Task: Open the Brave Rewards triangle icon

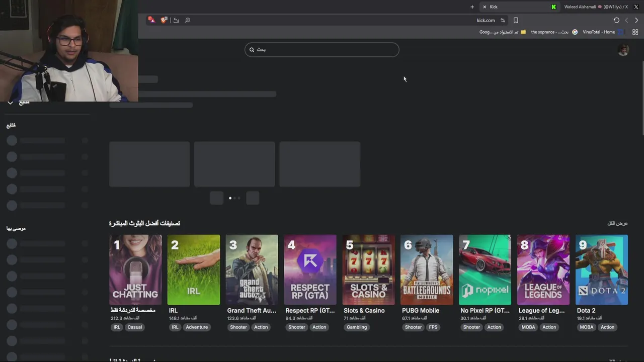Action: pyautogui.click(x=151, y=20)
